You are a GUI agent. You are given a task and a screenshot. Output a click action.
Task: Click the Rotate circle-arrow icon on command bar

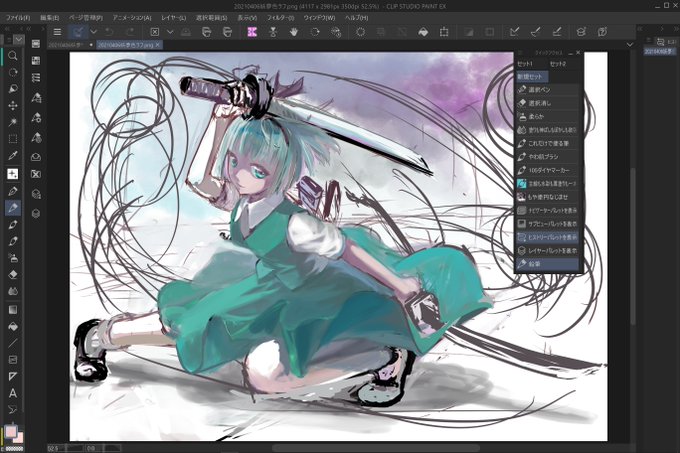coord(315,32)
